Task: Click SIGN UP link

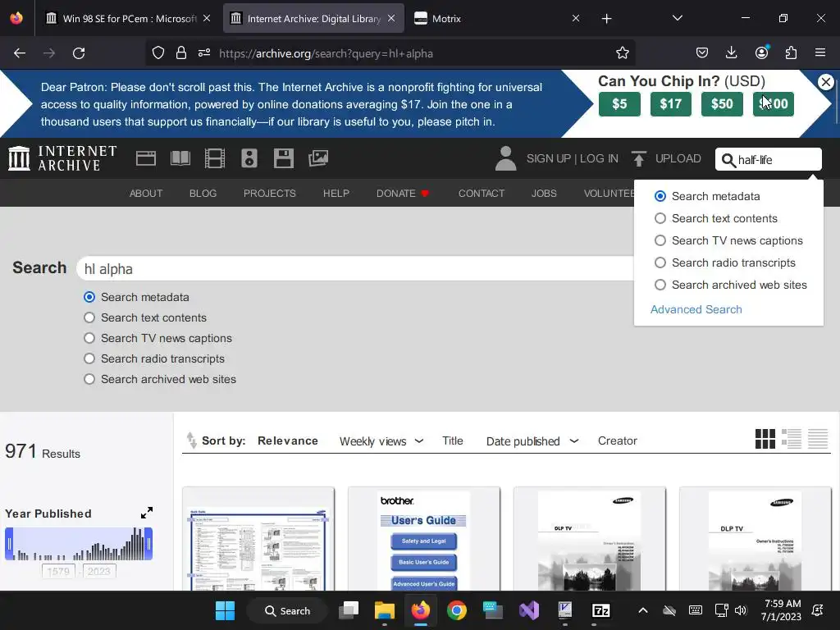Action: 549,158
